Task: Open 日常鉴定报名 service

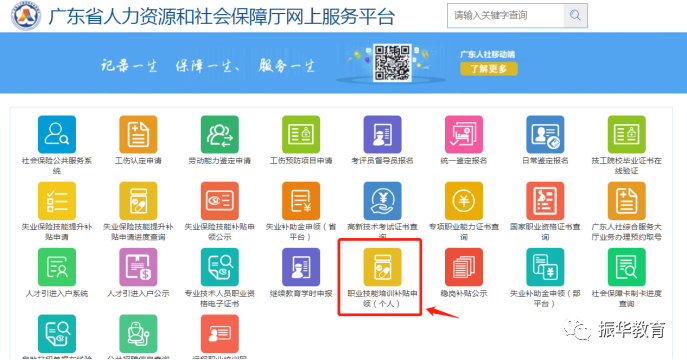Action: [x=545, y=134]
